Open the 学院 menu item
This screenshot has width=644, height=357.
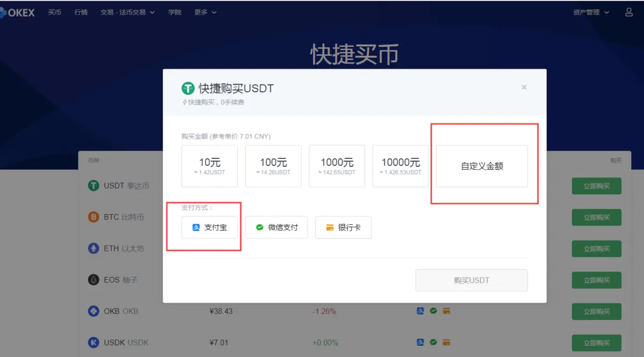pyautogui.click(x=174, y=12)
